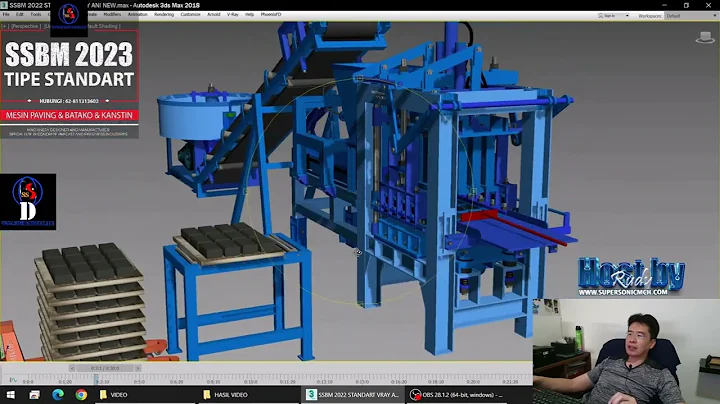Switch to the VIDEO folder window
720x404 pixels.
pos(146,395)
